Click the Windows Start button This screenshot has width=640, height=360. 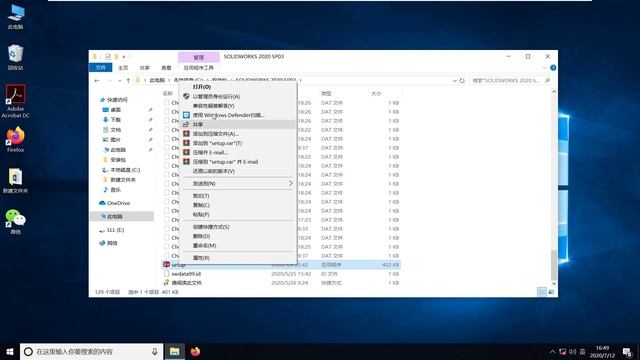pos(10,351)
